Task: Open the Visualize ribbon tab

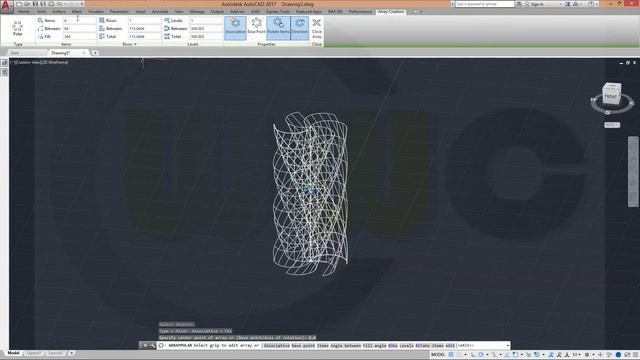Action: pos(96,12)
